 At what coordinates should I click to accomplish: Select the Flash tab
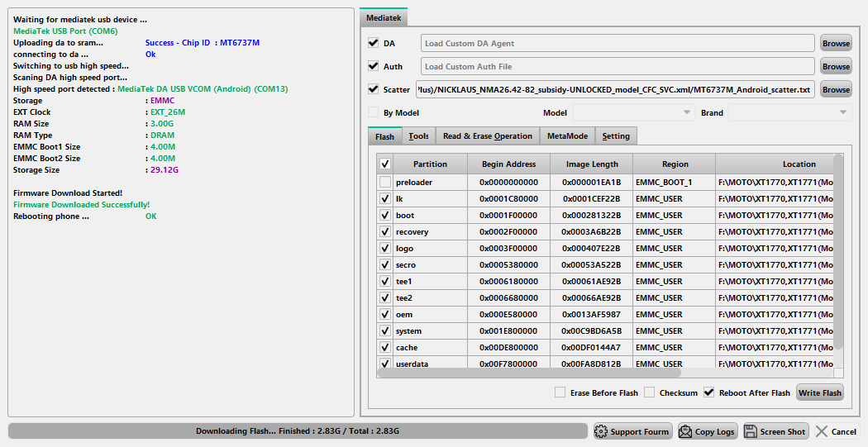(x=384, y=136)
